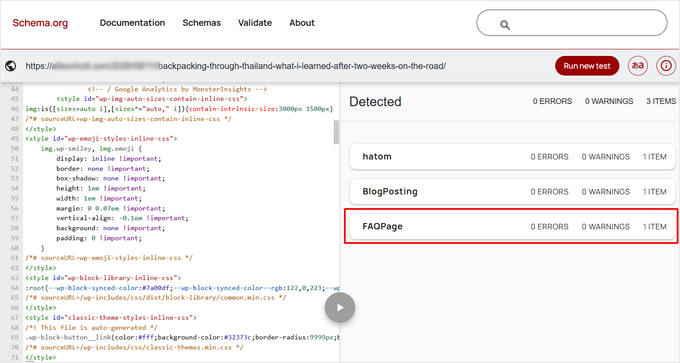Viewport: 680px width, 363px height.
Task: Select the tested page URL text
Action: click(x=235, y=66)
